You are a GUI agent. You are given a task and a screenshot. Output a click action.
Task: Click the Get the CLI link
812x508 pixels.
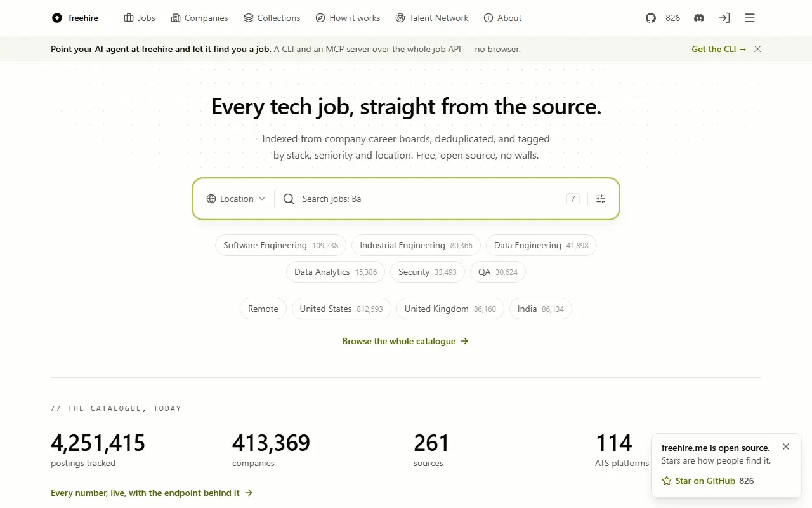719,49
